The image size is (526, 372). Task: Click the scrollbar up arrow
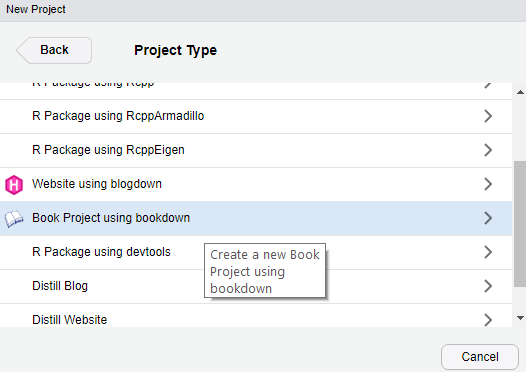coord(520,92)
